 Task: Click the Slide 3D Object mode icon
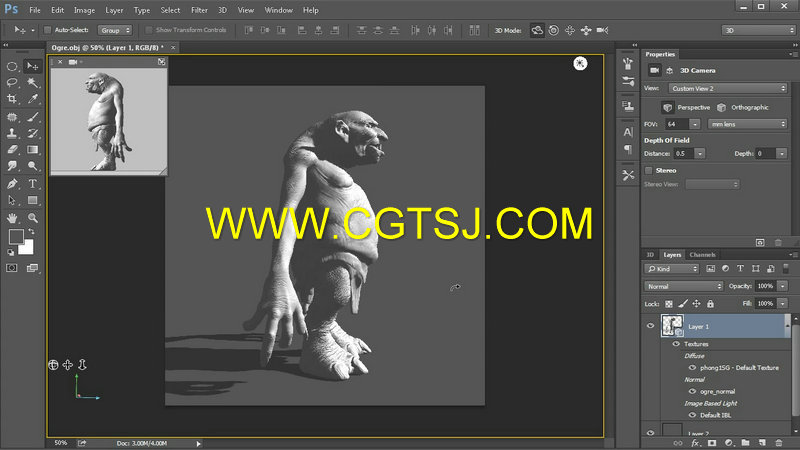[586, 30]
